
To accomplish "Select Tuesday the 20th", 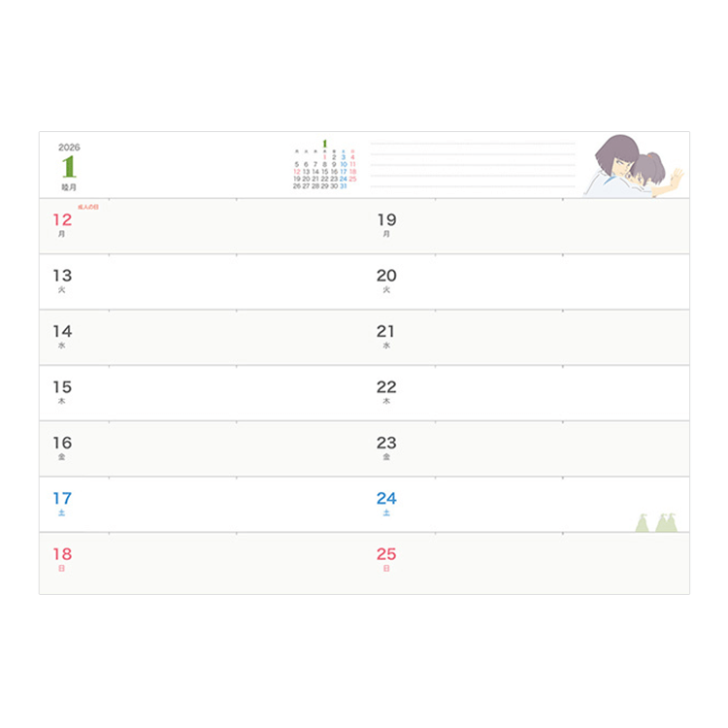I will coord(386,276).
